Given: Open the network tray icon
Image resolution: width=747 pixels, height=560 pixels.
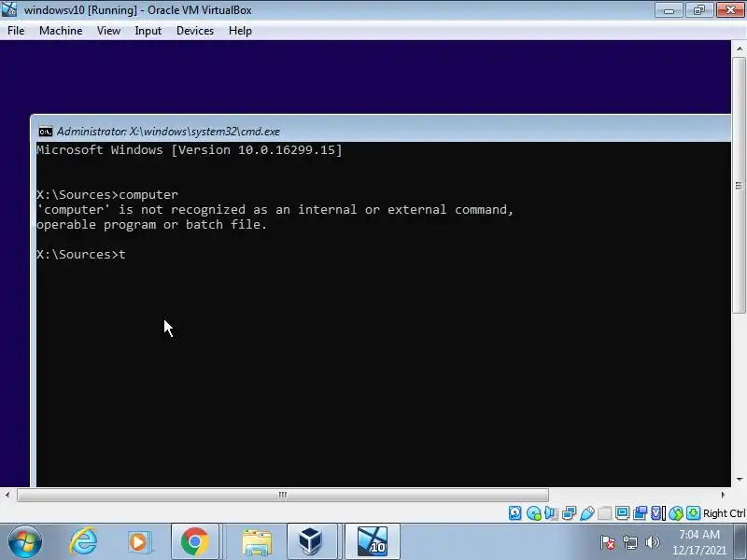Looking at the screenshot, I should click(630, 542).
